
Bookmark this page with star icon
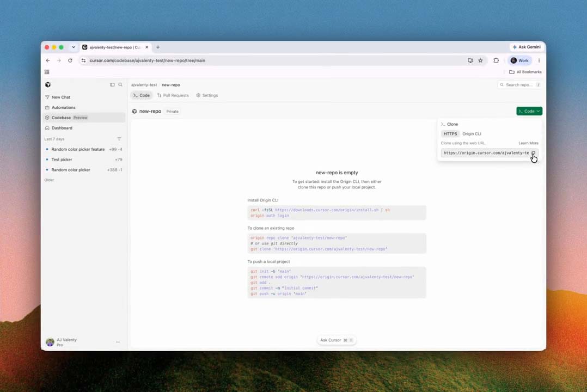(x=480, y=60)
